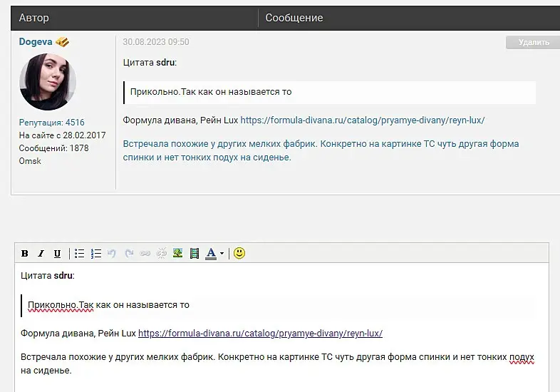The width and height of the screenshot is (560, 392).
Task: Open formula-divana.ru link in the posted message
Action: 363,120
